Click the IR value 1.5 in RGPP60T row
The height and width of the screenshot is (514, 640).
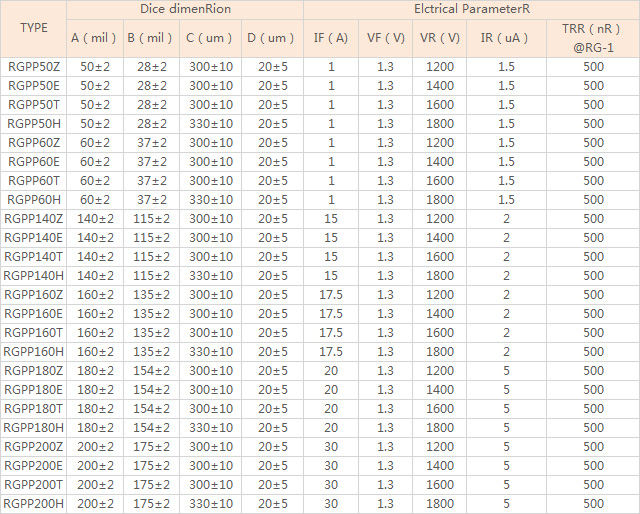(507, 180)
